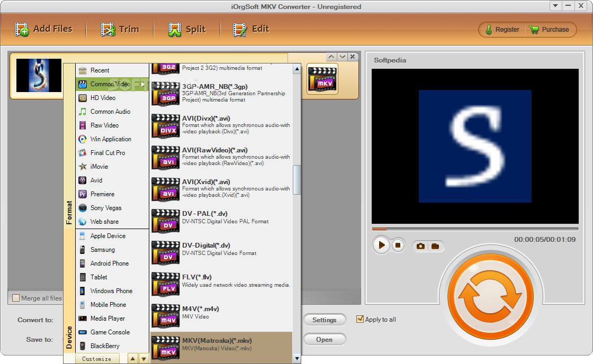Click the Avid icon
593x364 pixels.
coord(83,180)
